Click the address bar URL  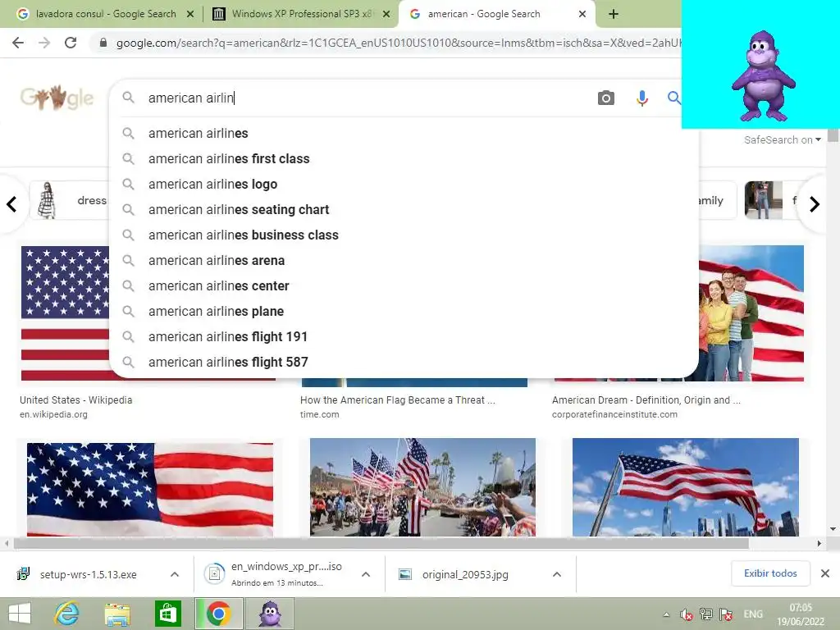(398, 43)
